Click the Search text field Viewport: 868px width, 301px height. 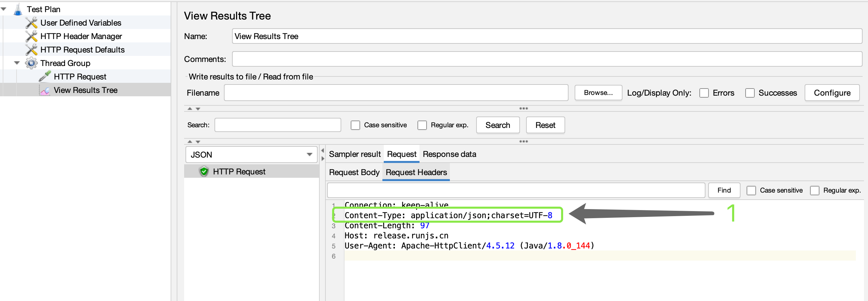[x=278, y=125]
